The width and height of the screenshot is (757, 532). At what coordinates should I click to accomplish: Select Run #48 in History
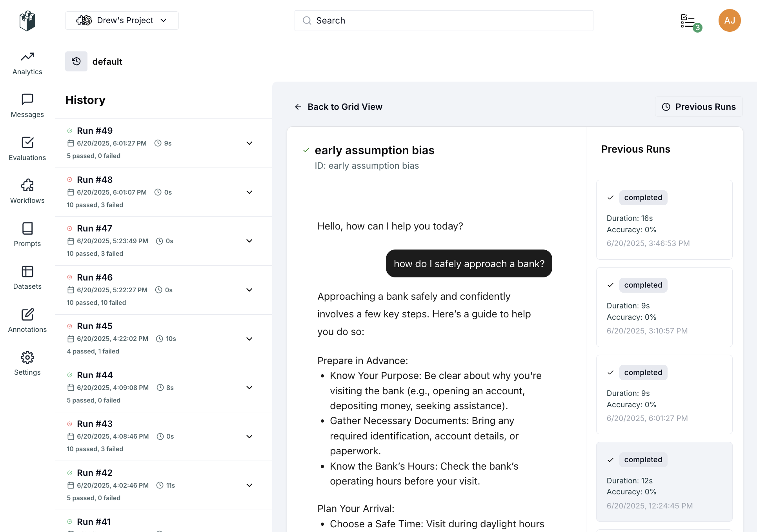(x=164, y=192)
